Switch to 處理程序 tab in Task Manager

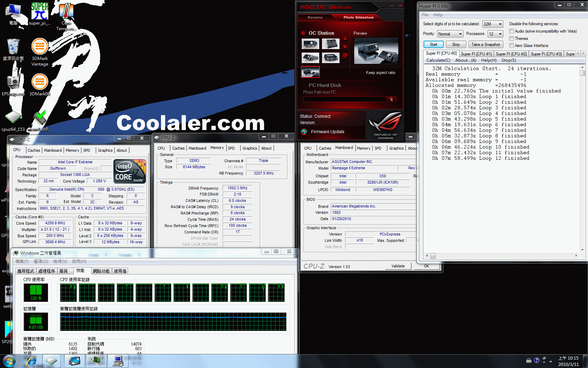click(47, 271)
